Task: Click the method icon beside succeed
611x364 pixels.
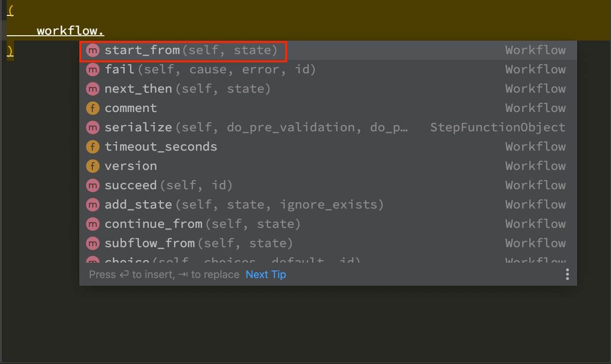Action: [92, 185]
